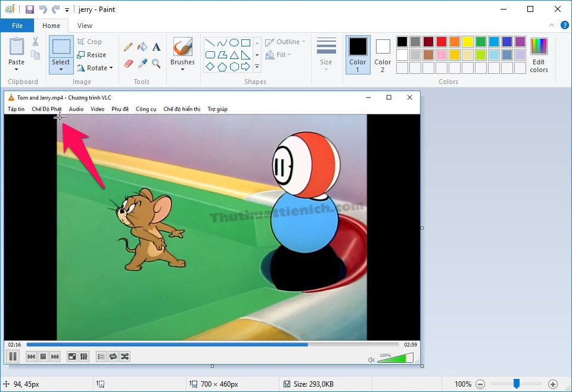Select the Pencil tool
The width and height of the screenshot is (572, 392).
(128, 47)
